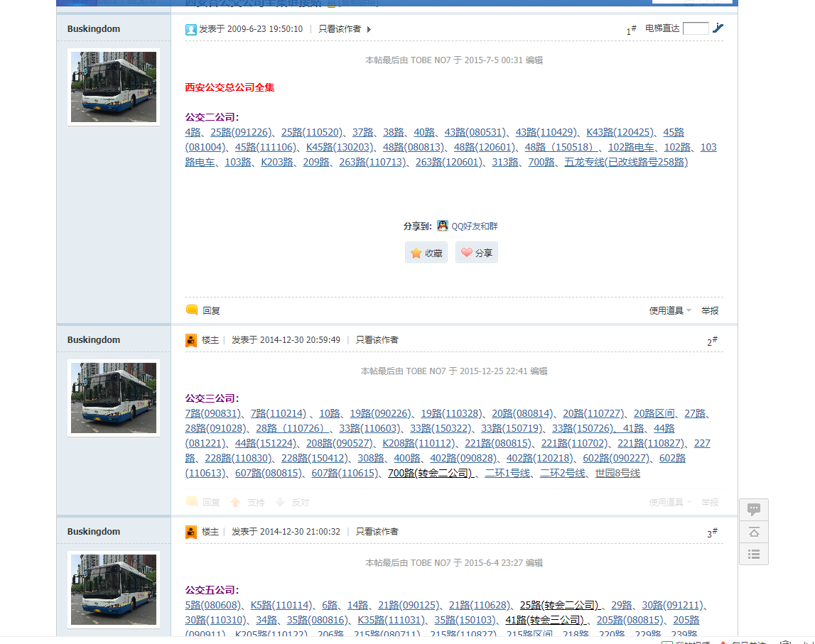
Task: Open the 5路(080608) link
Action: [213, 605]
